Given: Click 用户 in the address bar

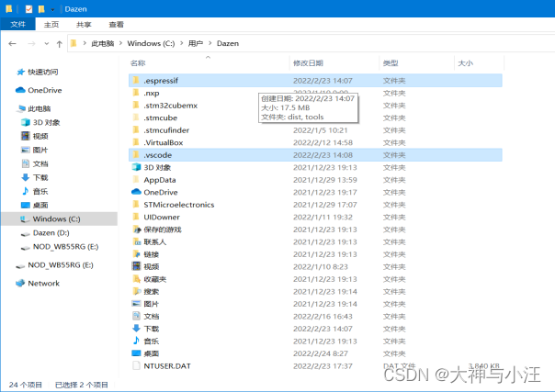Looking at the screenshot, I should click(196, 43).
